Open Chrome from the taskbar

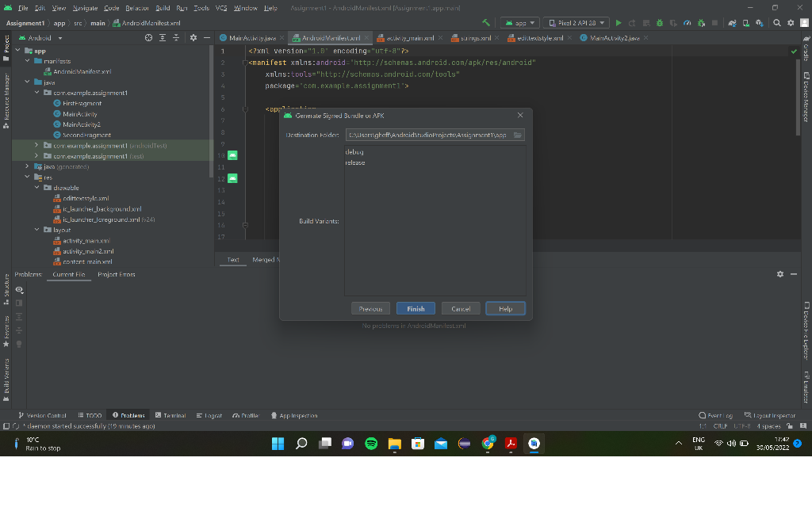pyautogui.click(x=488, y=443)
